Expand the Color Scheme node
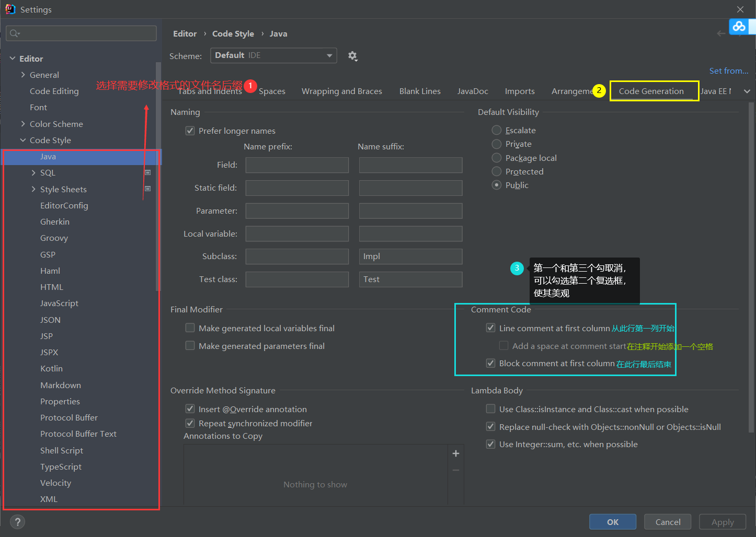The height and width of the screenshot is (537, 756). [23, 124]
